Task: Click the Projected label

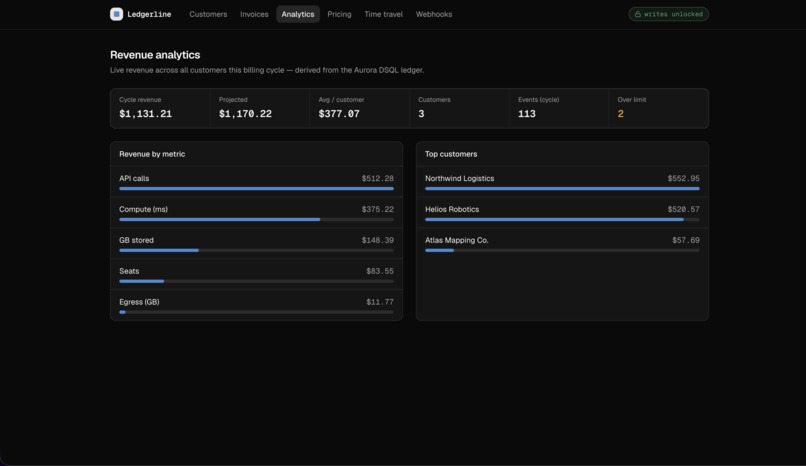Action: [x=233, y=100]
